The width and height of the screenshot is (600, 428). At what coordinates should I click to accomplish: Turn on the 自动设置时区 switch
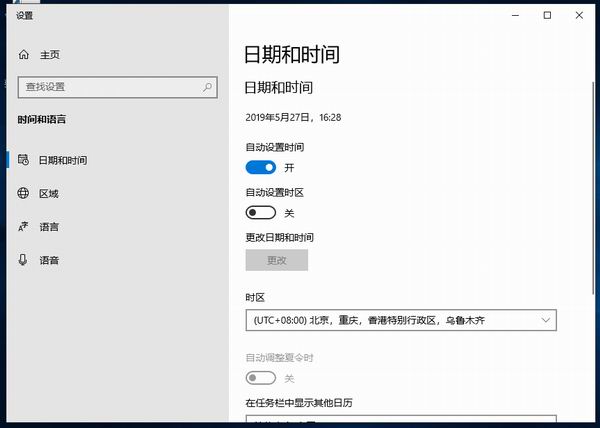coord(261,213)
